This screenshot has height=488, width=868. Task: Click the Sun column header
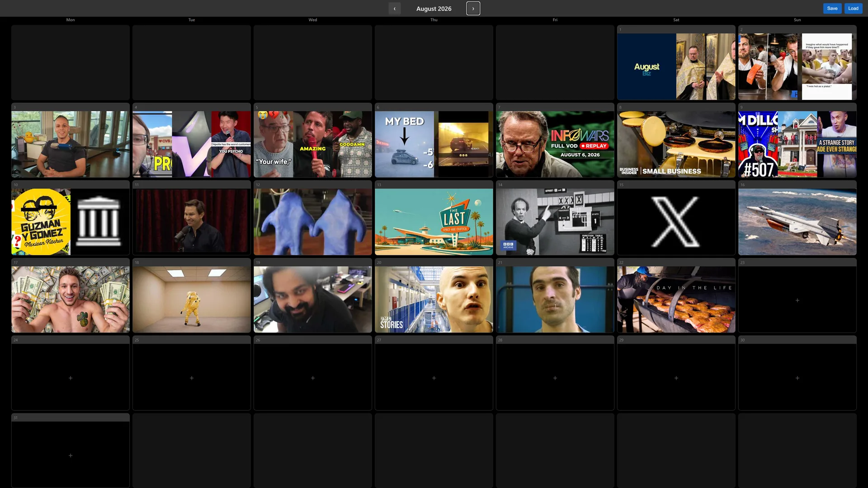(797, 20)
